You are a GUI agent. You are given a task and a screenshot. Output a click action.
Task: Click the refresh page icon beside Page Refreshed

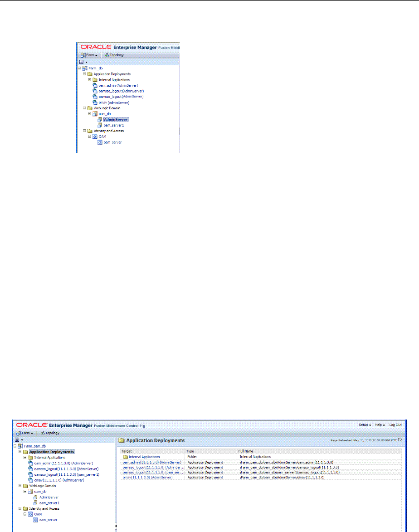400,440
